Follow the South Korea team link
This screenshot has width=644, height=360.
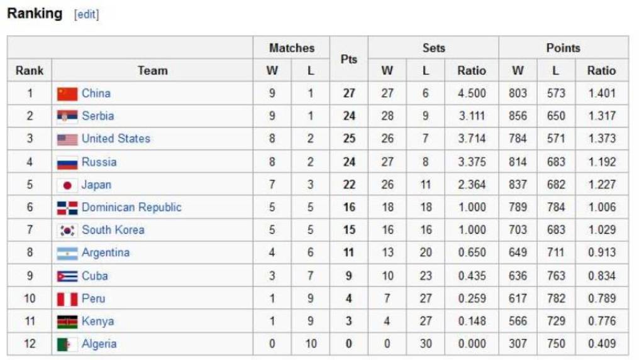tap(113, 230)
